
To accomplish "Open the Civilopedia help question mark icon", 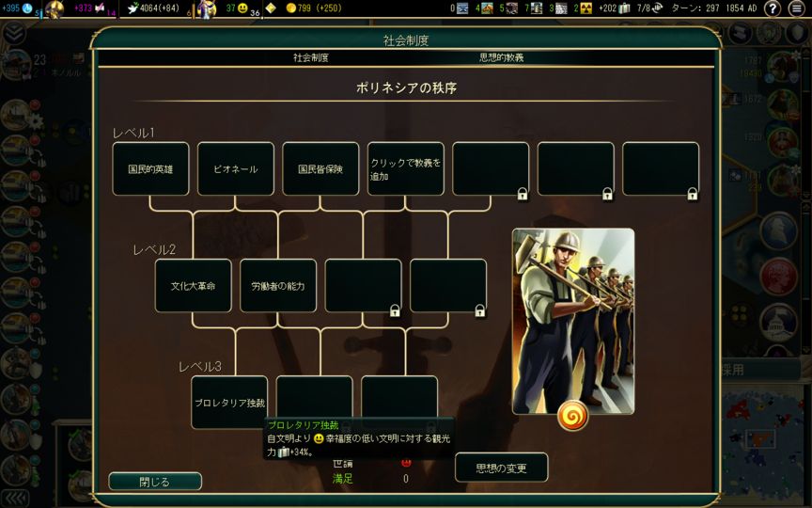I will point(773,8).
